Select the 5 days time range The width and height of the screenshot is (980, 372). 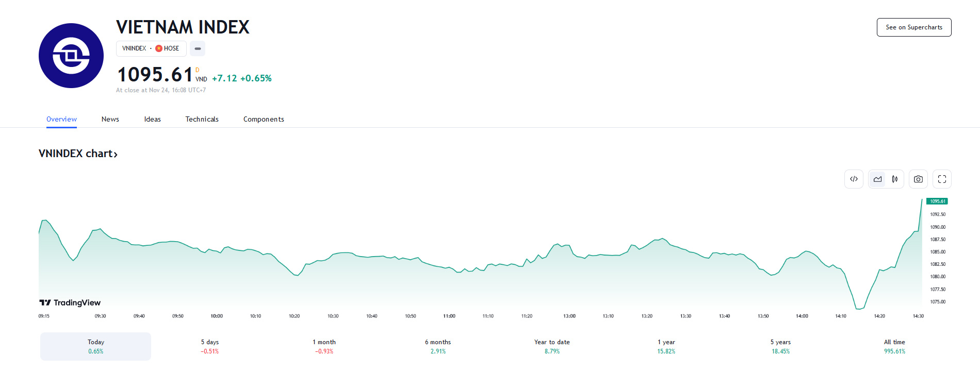click(210, 346)
